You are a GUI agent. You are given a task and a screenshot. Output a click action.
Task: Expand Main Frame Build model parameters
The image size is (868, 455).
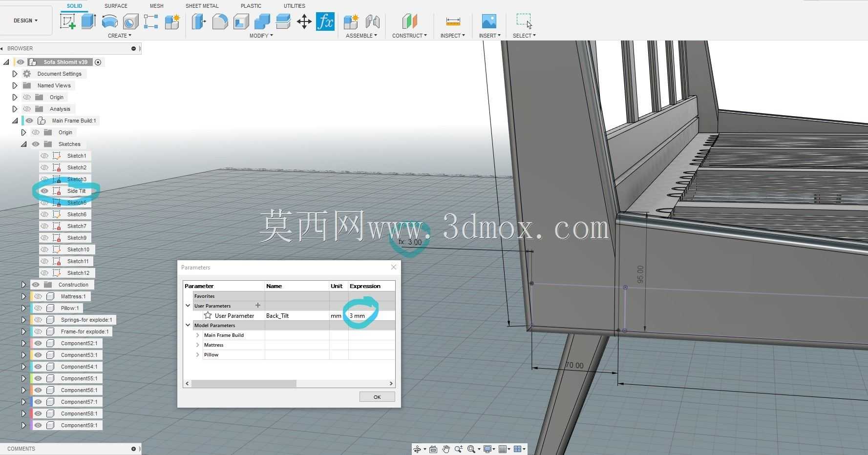click(x=197, y=335)
